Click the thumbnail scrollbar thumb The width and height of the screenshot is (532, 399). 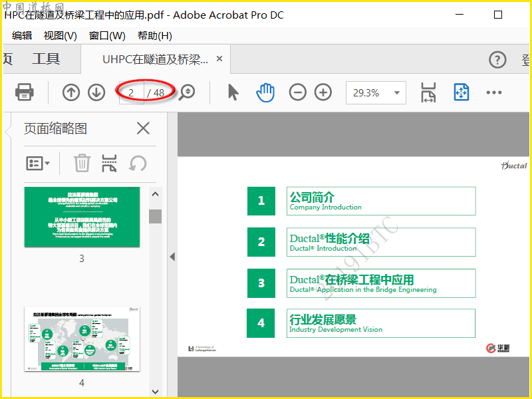[155, 216]
